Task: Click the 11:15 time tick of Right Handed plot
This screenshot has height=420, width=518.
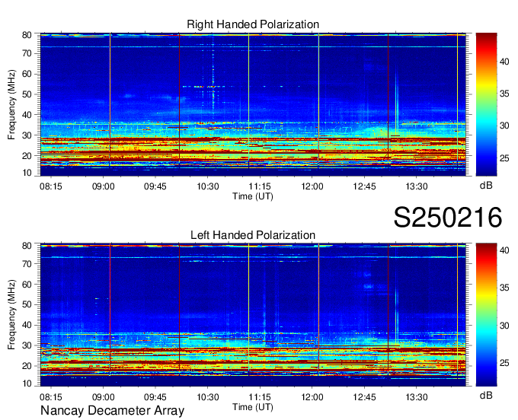Action: point(260,186)
